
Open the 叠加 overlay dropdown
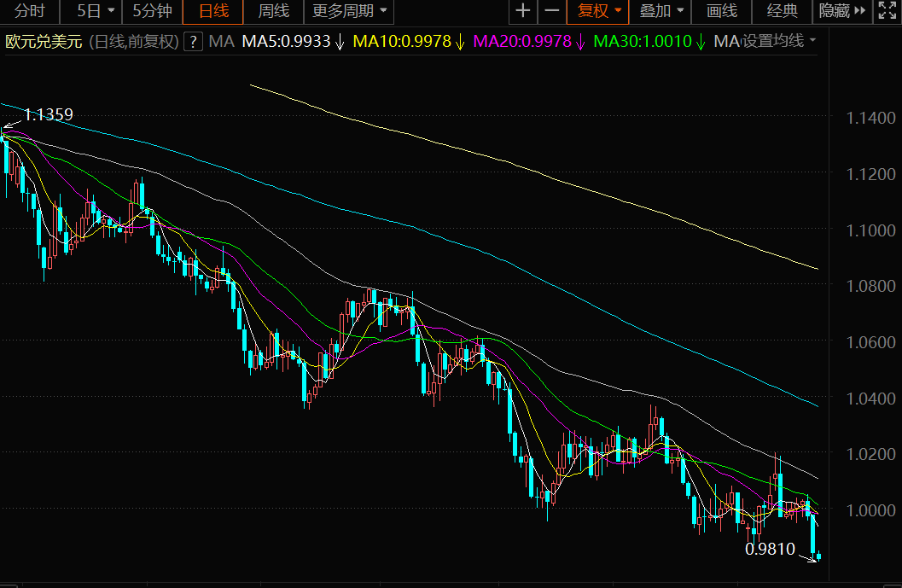[x=660, y=11]
